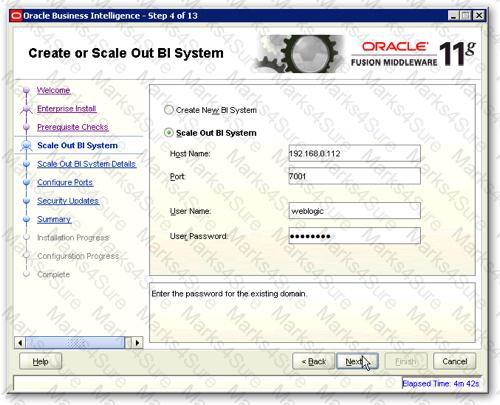
Task: Click right arrow of sidebar scrollbar
Action: coord(137,343)
